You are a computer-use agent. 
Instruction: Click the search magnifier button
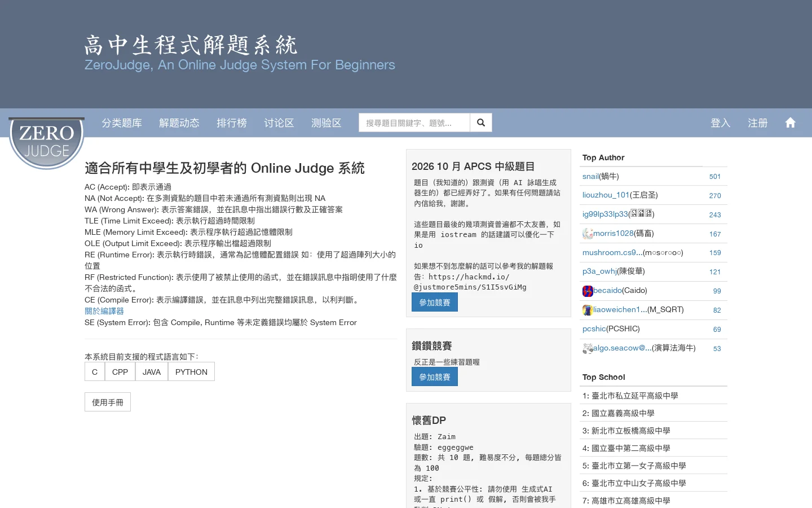[x=481, y=122]
